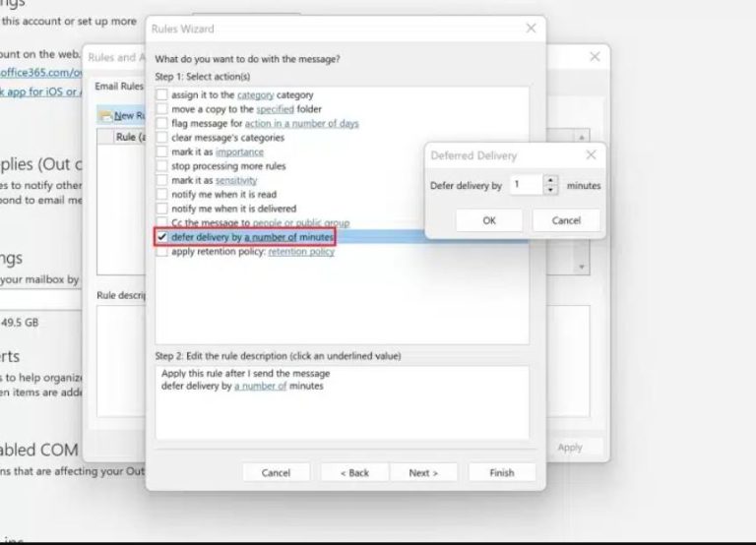Cancel the Deferred Delivery dialog
This screenshot has height=545, width=756.
coord(566,220)
